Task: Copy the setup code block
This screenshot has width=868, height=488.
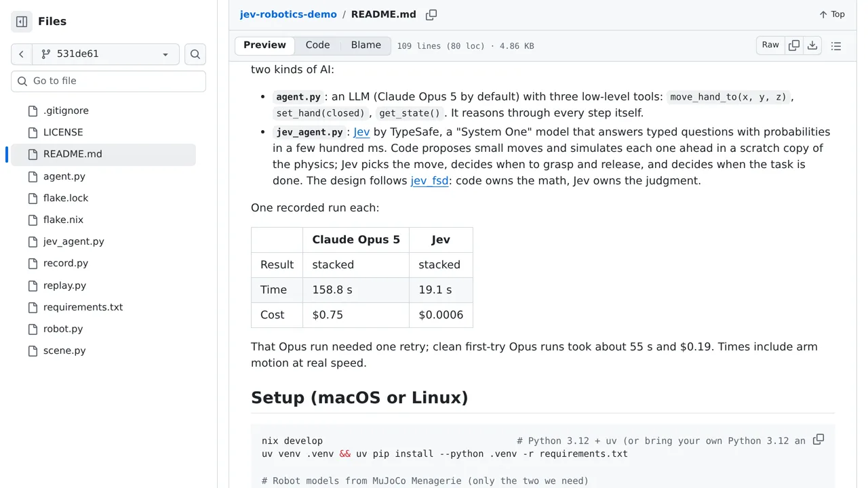Action: pyautogui.click(x=818, y=440)
